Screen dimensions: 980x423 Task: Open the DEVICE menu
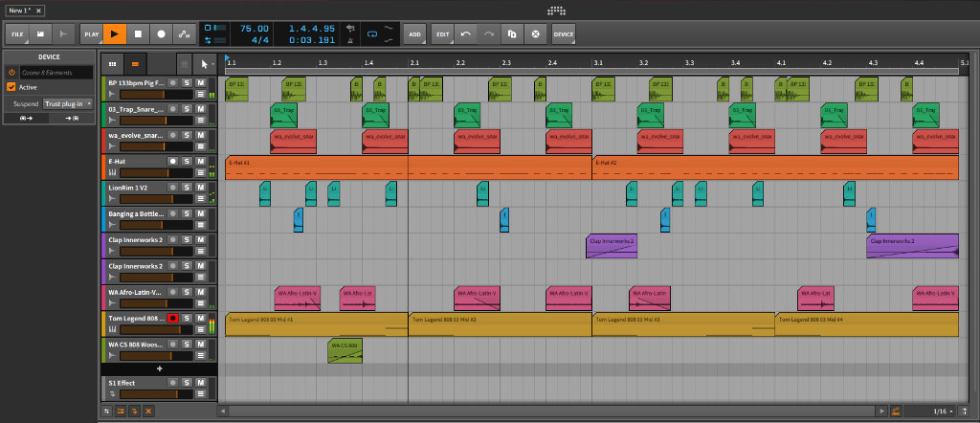[x=563, y=34]
